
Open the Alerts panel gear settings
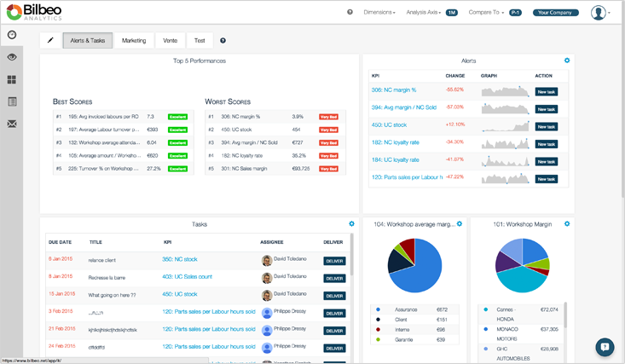pyautogui.click(x=567, y=61)
